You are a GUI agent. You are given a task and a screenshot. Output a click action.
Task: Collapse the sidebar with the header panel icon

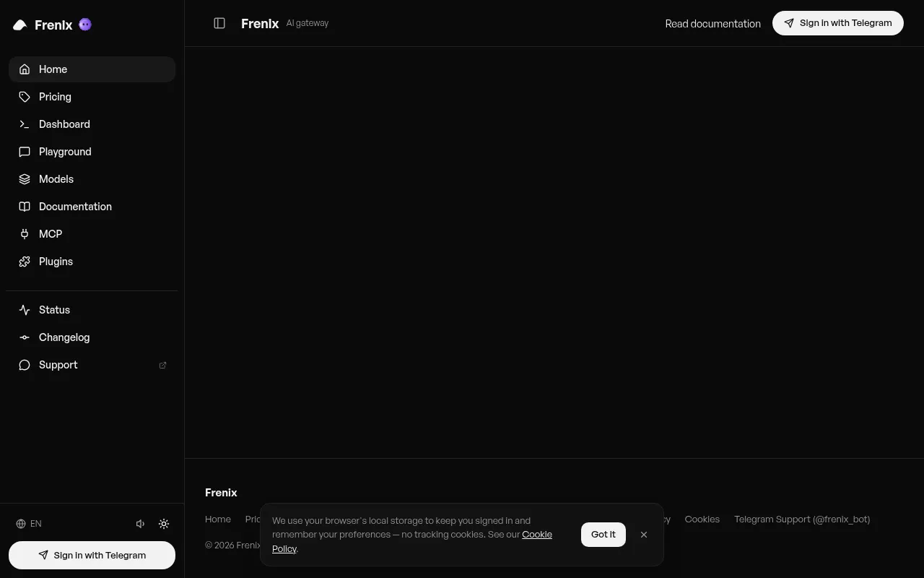[x=219, y=23]
